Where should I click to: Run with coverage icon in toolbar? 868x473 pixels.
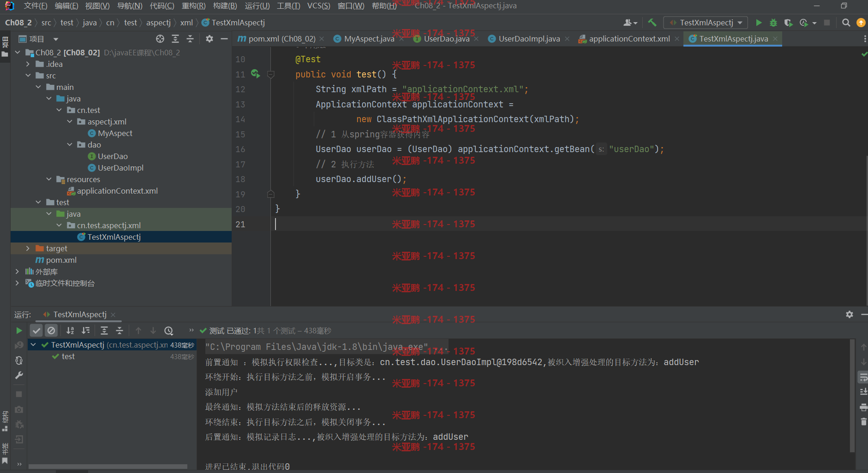(788, 23)
